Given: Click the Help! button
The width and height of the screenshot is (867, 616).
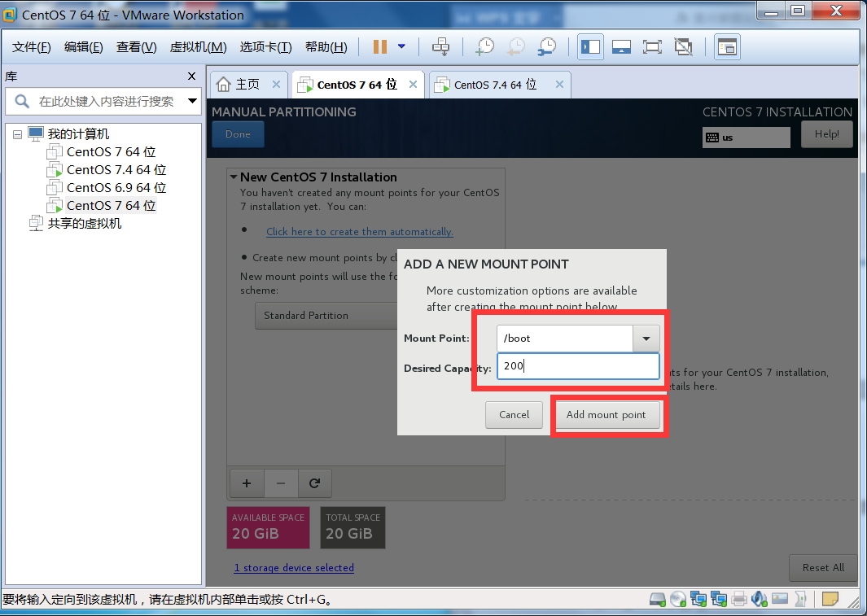Looking at the screenshot, I should [826, 134].
